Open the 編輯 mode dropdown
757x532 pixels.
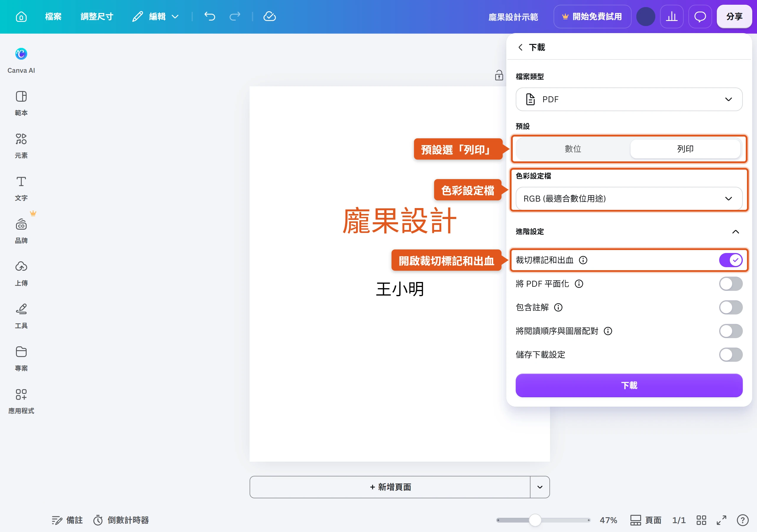coord(156,16)
